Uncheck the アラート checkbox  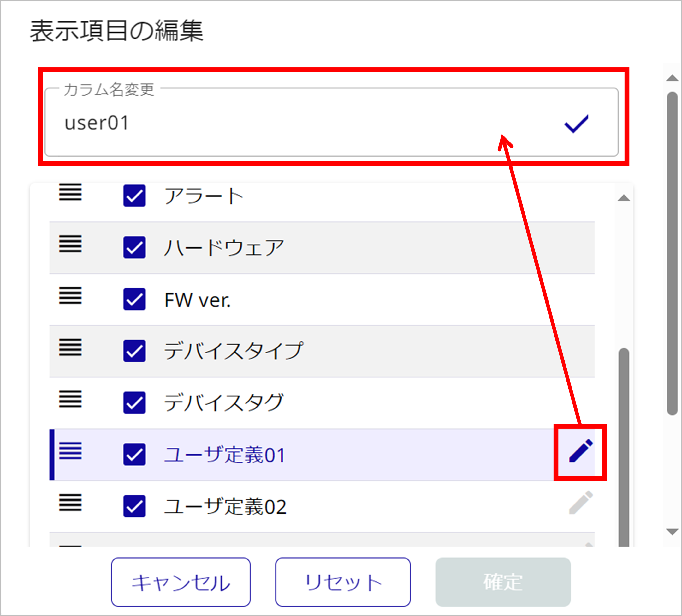134,196
